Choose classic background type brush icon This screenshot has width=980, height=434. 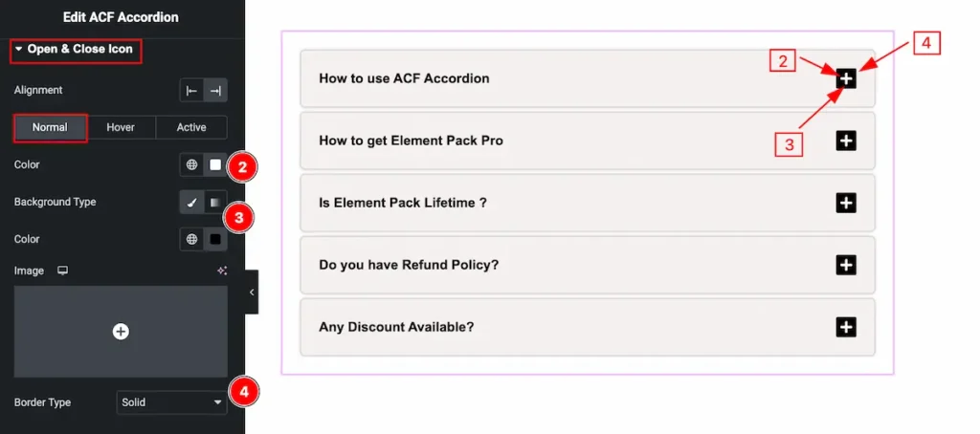pyautogui.click(x=192, y=203)
